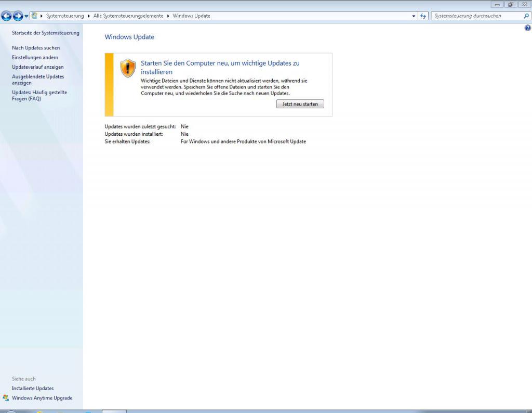Viewport: 532px width, 413px height.
Task: Minimize the Windows Update window
Action: point(497,5)
